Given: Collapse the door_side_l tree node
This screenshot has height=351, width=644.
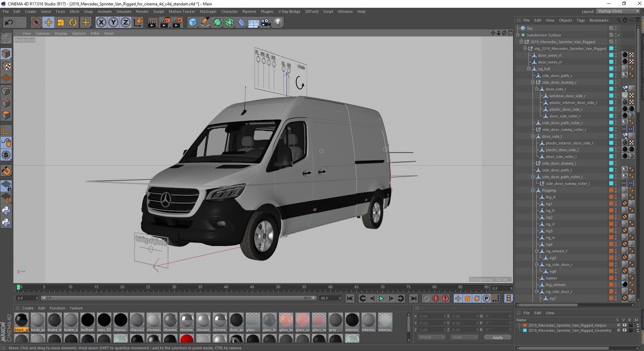Looking at the screenshot, I should point(533,136).
